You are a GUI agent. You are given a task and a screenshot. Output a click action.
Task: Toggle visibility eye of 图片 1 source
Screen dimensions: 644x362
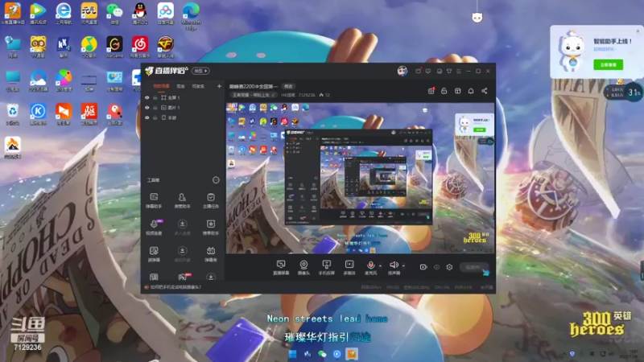click(147, 108)
